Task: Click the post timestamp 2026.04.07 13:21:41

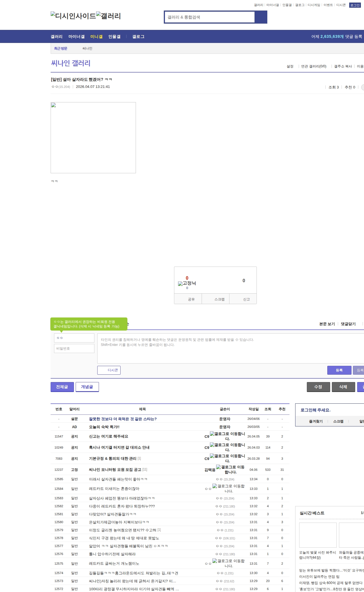Action: point(93,87)
